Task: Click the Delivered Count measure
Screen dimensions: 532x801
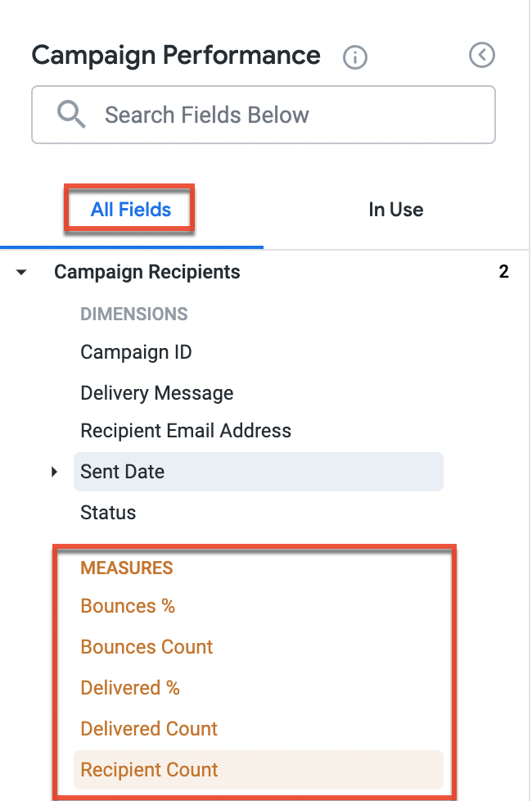Action: tap(149, 729)
